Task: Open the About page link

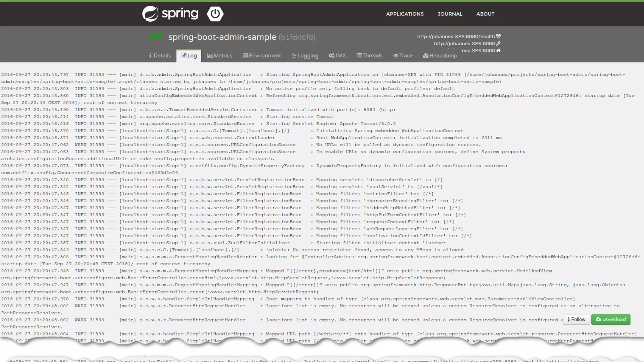Action: point(485,14)
